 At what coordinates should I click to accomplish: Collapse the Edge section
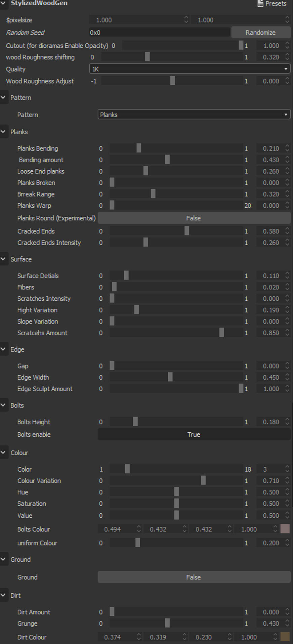(x=3, y=349)
